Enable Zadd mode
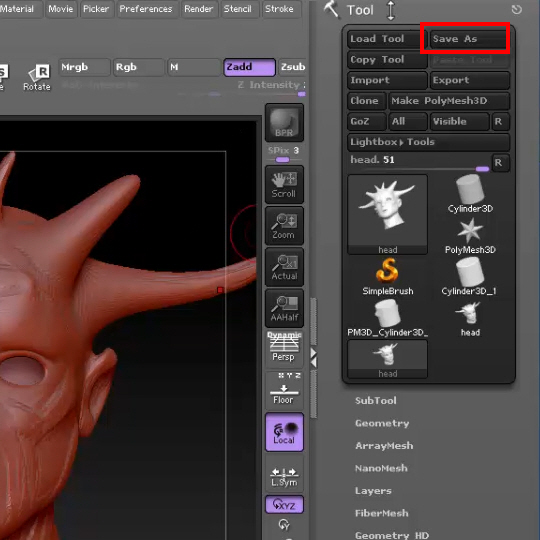540x540 pixels. point(249,67)
